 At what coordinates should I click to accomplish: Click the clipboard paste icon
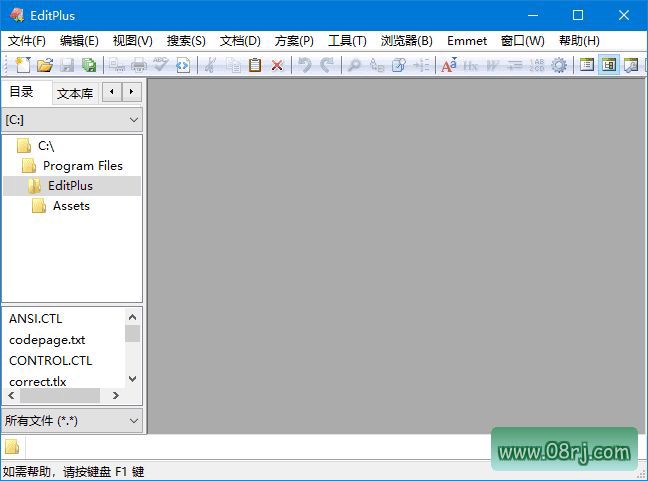click(x=255, y=65)
